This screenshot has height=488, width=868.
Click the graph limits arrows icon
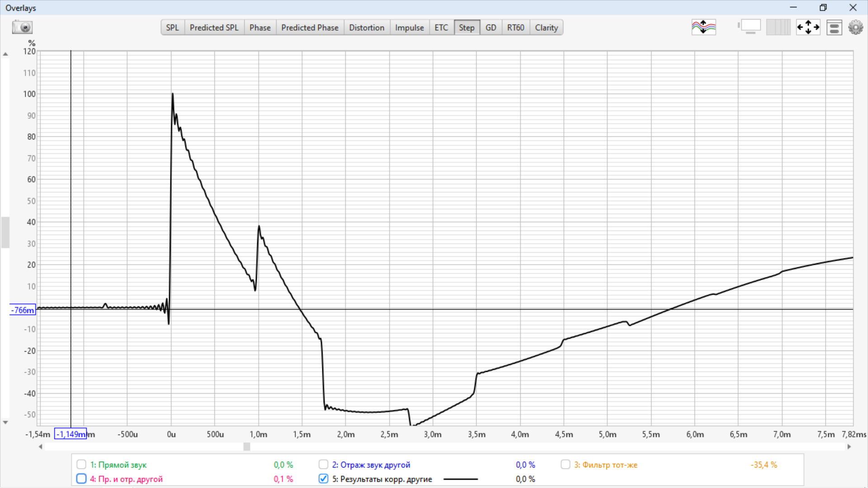coord(808,28)
